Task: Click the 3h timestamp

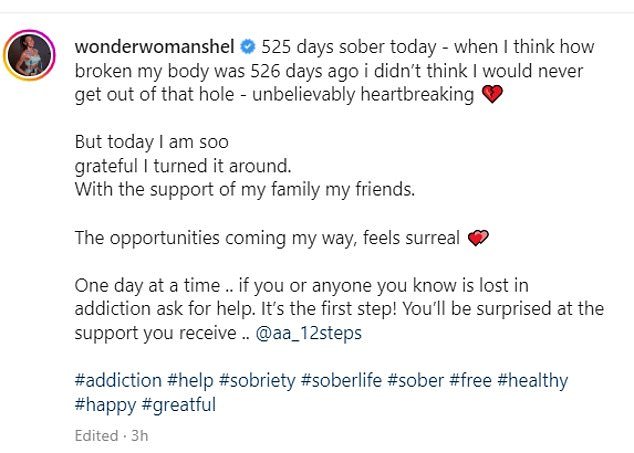Action: 139,436
